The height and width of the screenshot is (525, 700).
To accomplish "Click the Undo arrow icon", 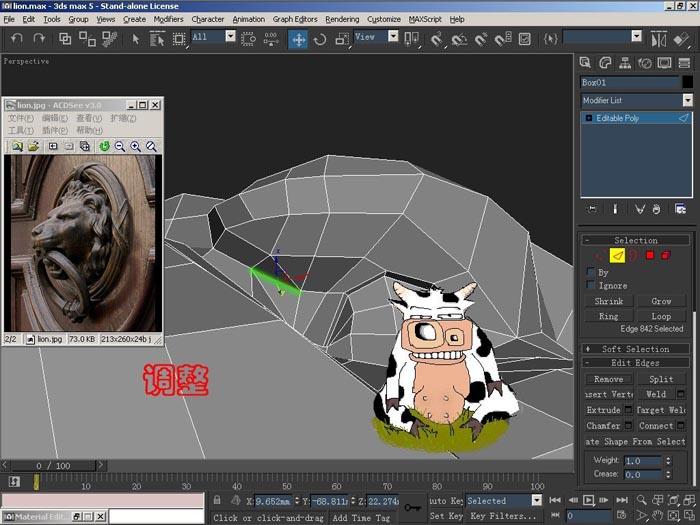I will pos(17,38).
